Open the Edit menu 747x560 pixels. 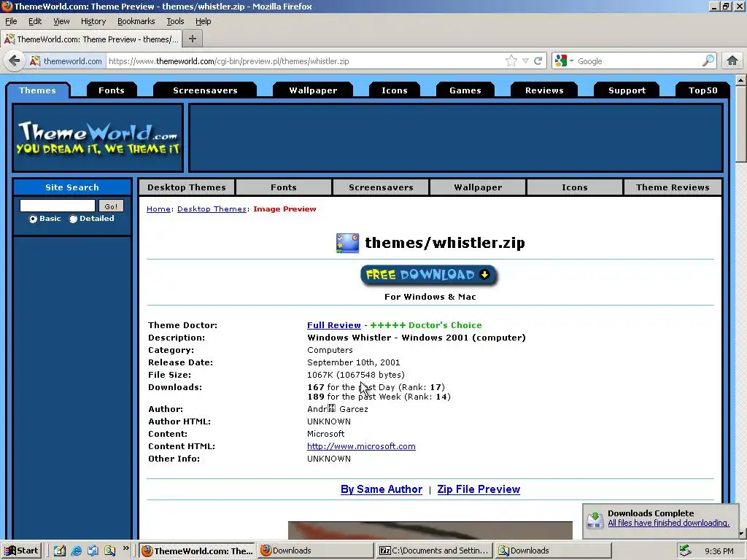[35, 21]
